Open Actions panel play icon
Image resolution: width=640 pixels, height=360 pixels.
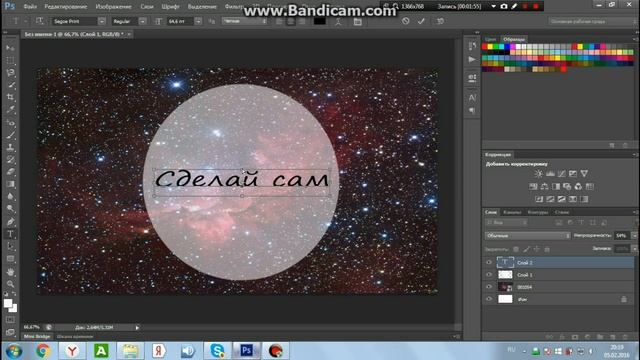pos(472,60)
